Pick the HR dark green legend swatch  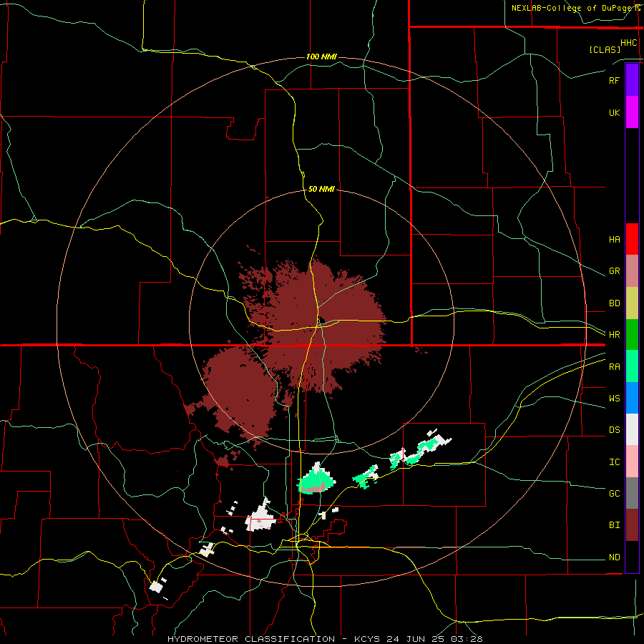(x=632, y=335)
